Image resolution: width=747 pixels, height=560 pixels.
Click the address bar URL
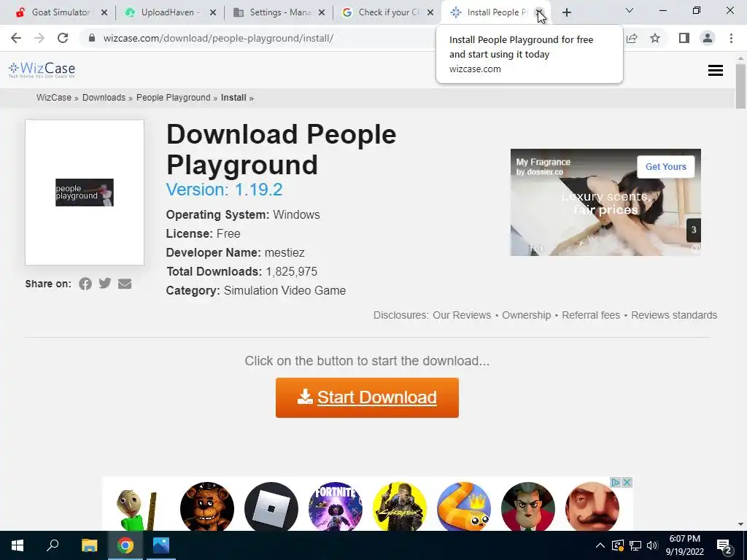pos(218,38)
